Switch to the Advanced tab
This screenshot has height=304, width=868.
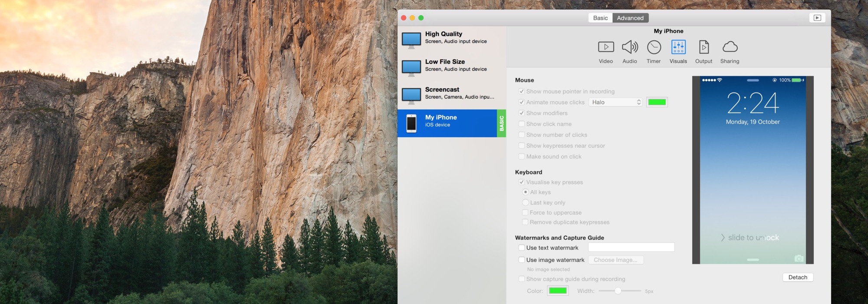pos(630,18)
